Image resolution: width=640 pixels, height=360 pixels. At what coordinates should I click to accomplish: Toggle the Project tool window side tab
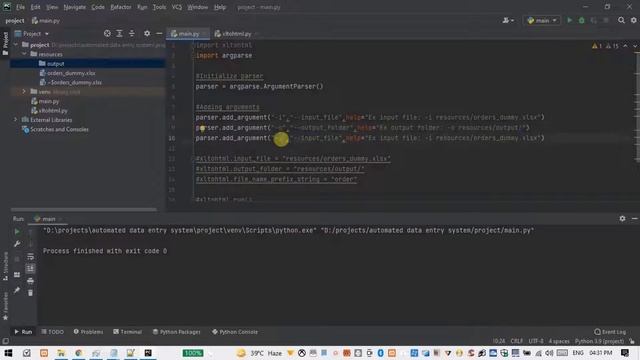point(5,43)
